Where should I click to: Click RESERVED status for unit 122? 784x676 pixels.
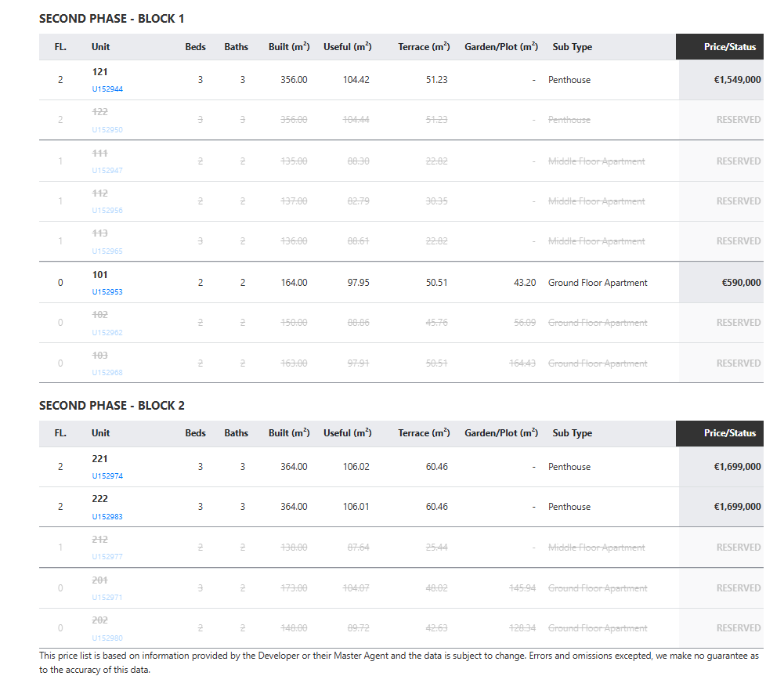click(x=738, y=120)
